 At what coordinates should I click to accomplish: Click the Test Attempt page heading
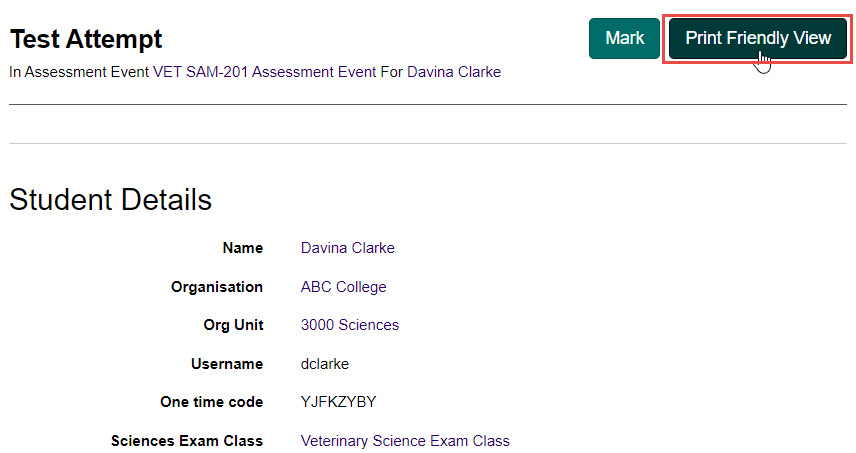pos(86,39)
